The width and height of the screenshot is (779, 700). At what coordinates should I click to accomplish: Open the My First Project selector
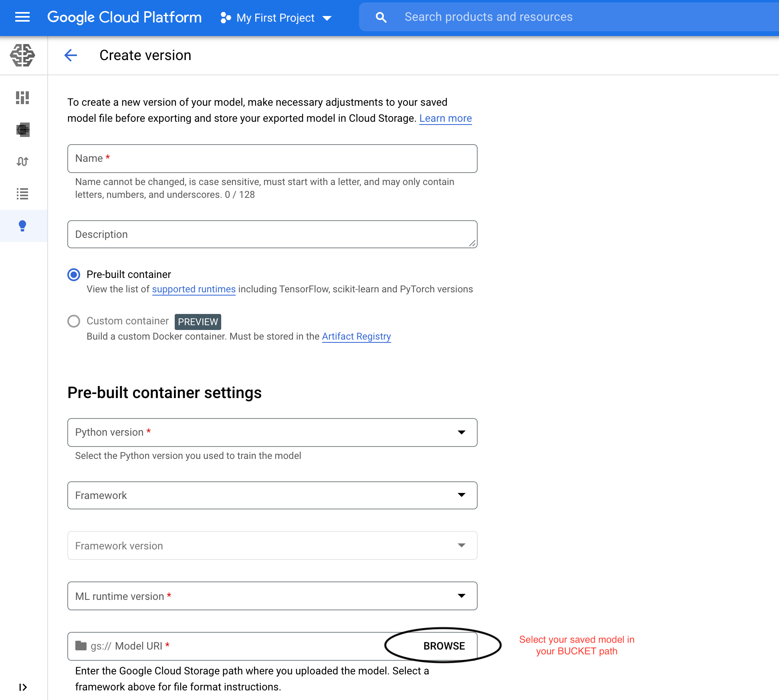pos(276,18)
